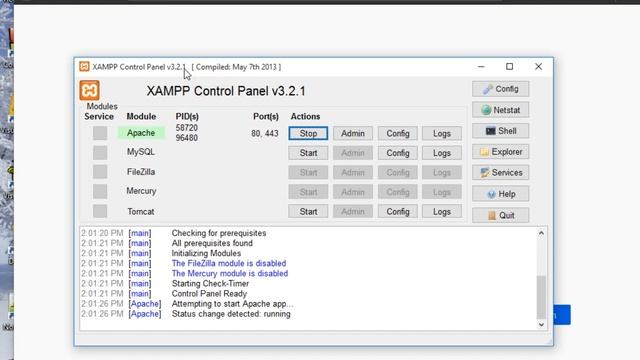Click log line 'The FileZilla module is disabled'
Viewport: 640px width, 360px height.
(x=229, y=263)
